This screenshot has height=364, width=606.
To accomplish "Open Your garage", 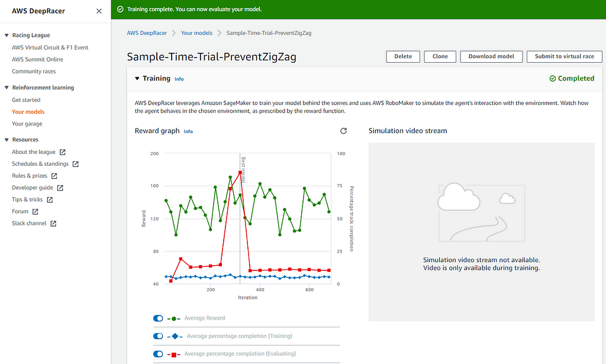I will point(27,124).
